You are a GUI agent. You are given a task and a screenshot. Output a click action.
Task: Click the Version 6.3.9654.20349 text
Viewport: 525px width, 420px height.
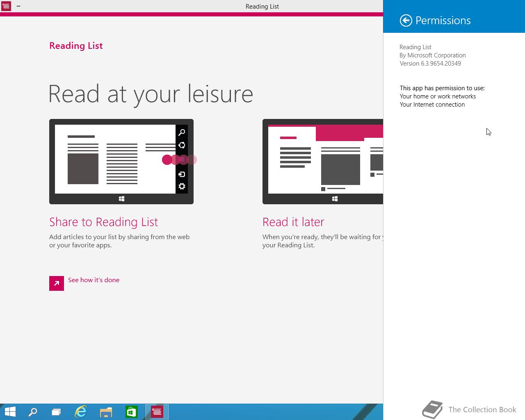430,64
